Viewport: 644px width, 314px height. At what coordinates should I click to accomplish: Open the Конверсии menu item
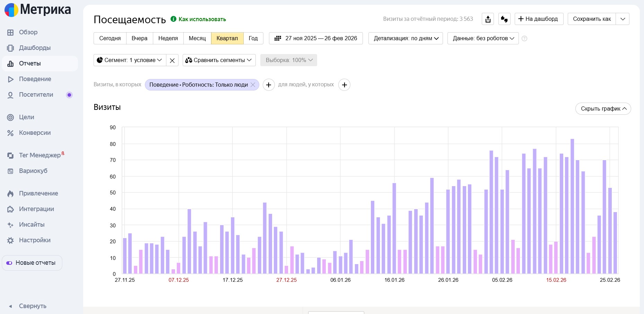(35, 133)
